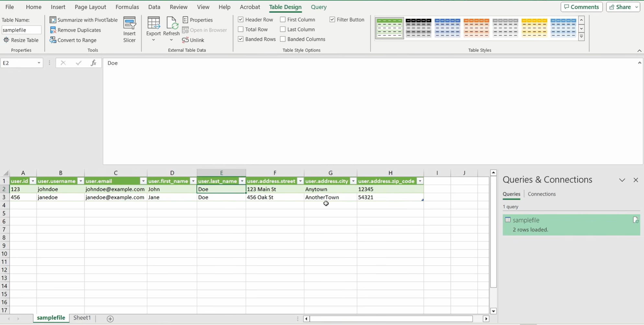Screen dimensions: 644x325
Task: Enable First Column checkbox
Action: coord(283,19)
